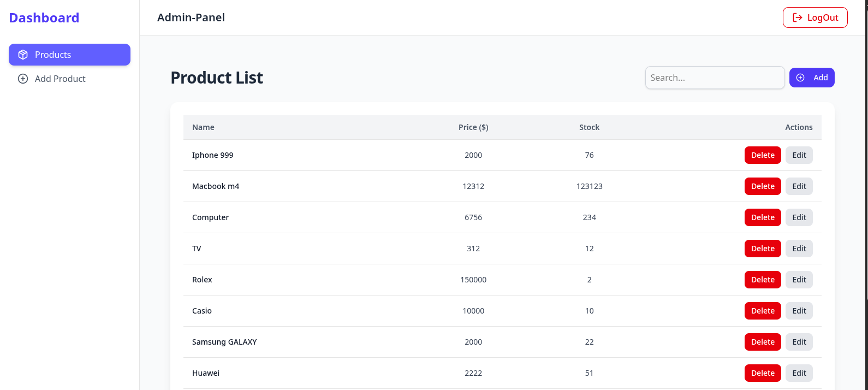Delete the Samsung GALAXY product
Screen dimensions: 868x390
click(x=763, y=342)
